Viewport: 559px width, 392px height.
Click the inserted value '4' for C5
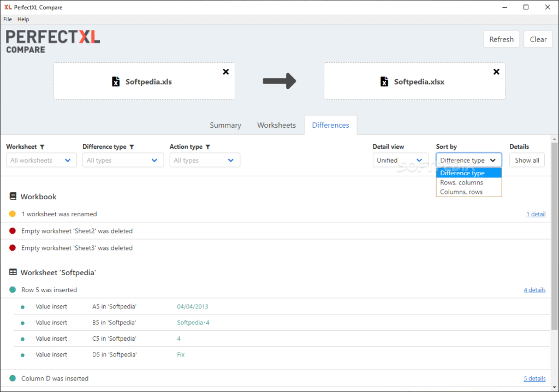[179, 338]
